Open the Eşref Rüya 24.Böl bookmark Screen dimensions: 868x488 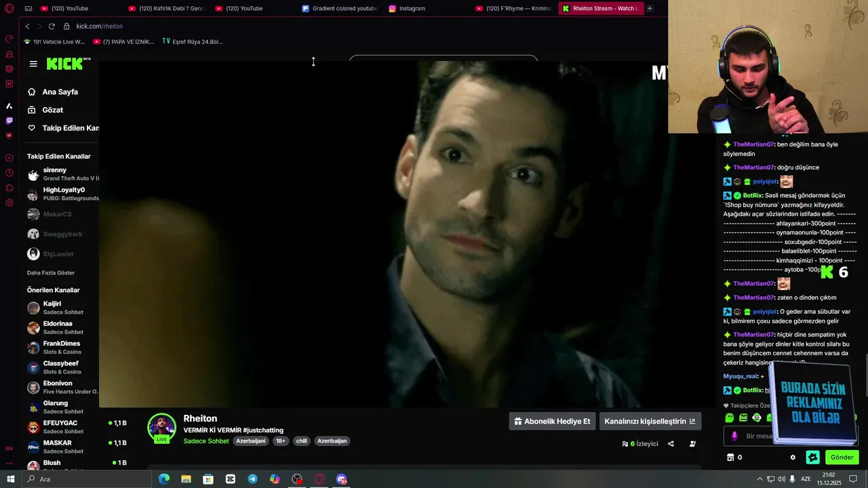(193, 42)
